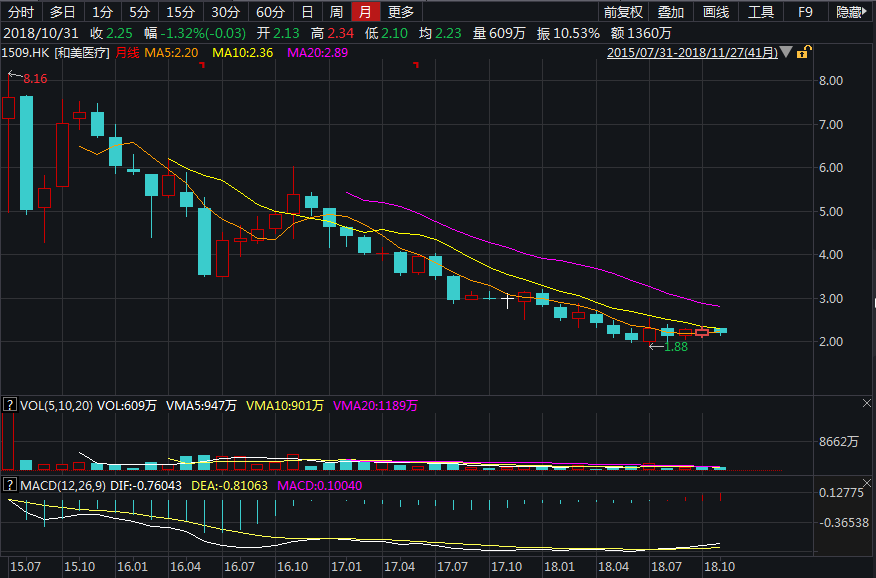876x578 pixels.
Task: Switch to the 周 weekly chart tab
Action: (x=337, y=12)
